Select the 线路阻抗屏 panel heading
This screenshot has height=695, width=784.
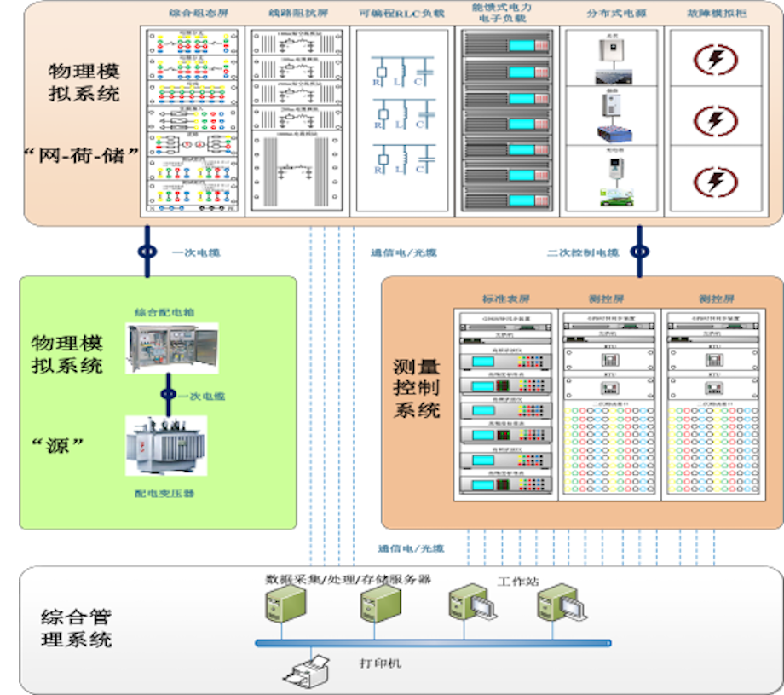tap(297, 15)
